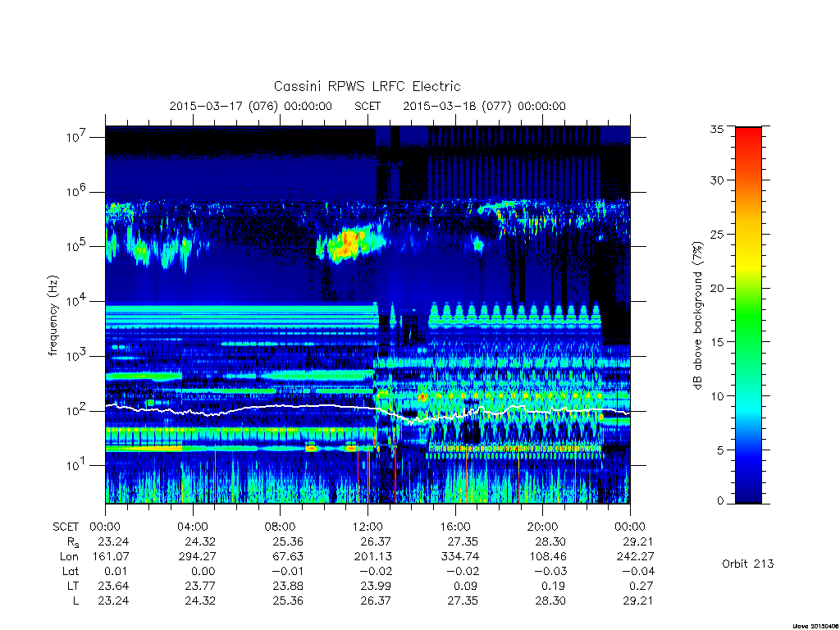Click the Lon value 334.74
This screenshot has height=630, width=840.
[460, 557]
